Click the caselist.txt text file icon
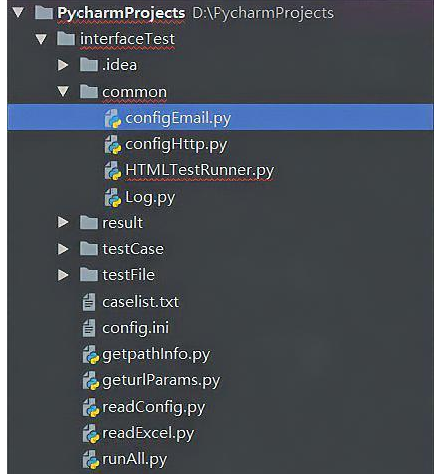The image size is (445, 474). [89, 302]
